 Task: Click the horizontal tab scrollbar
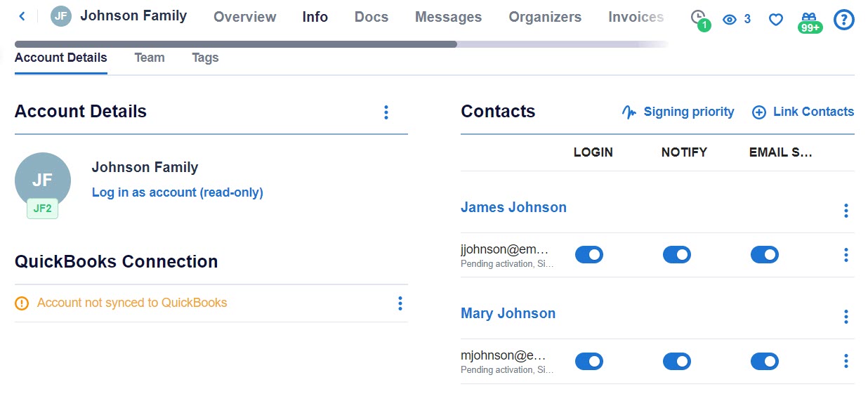tap(235, 44)
